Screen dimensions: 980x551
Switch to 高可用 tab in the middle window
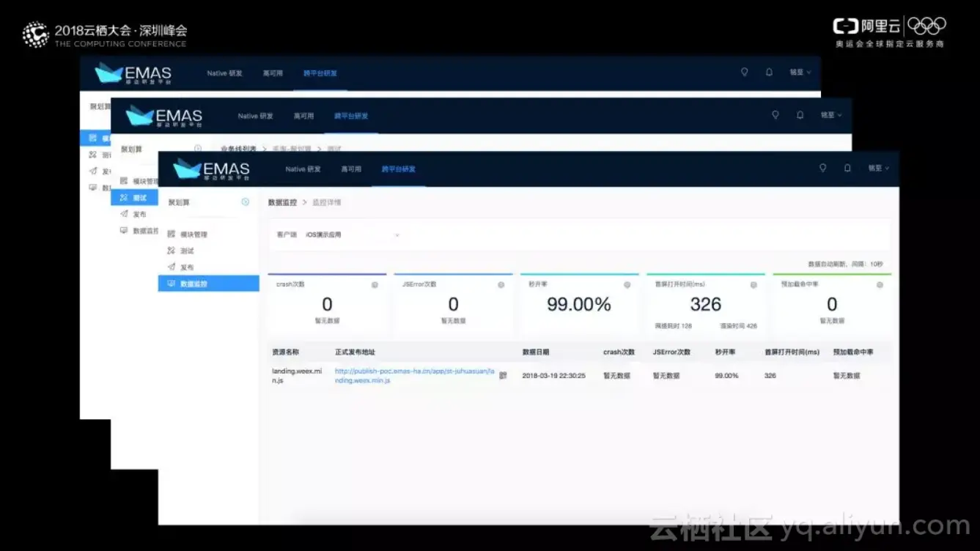tap(303, 116)
